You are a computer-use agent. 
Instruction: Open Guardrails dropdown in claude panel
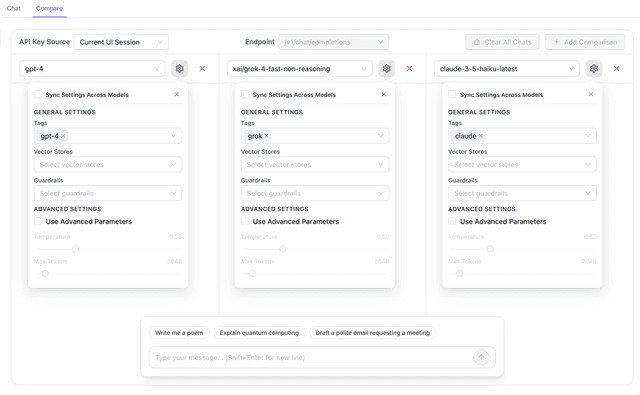coord(522,193)
